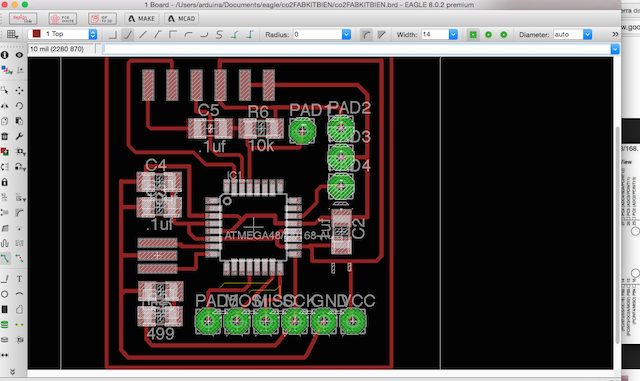Click the ATMEGA48 chip on the board
The height and width of the screenshot is (381, 640).
(253, 227)
